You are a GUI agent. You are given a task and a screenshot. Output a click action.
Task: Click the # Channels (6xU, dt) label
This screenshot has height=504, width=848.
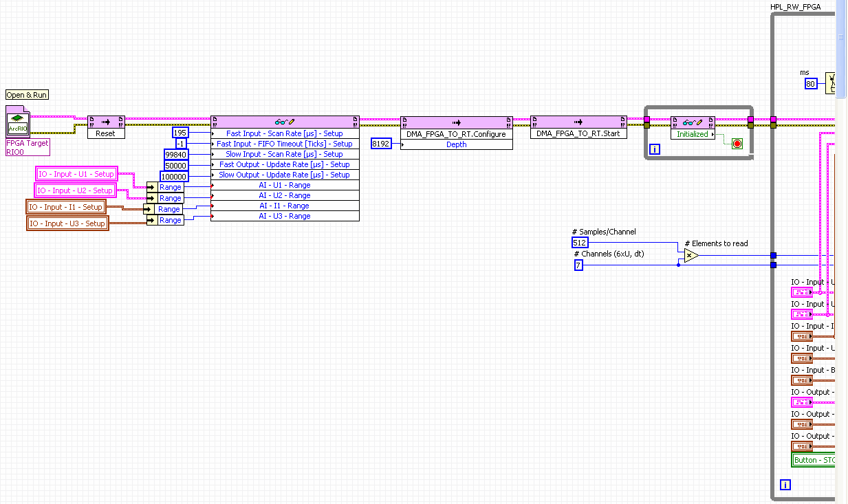coord(609,254)
